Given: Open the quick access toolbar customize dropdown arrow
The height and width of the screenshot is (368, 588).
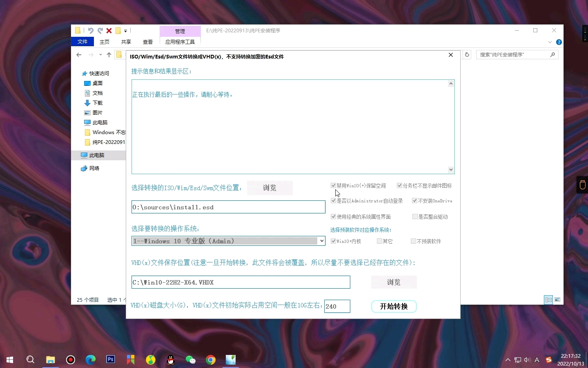Looking at the screenshot, I should coord(125,31).
